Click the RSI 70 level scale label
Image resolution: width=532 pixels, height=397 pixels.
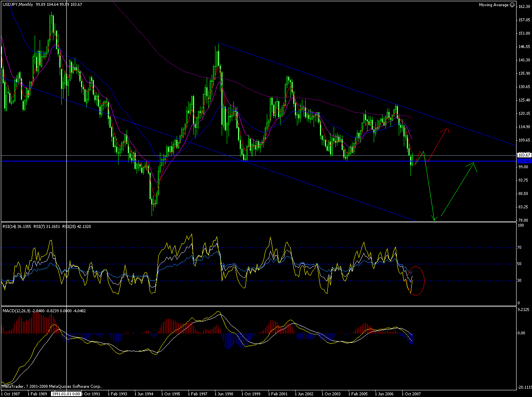click(x=520, y=248)
